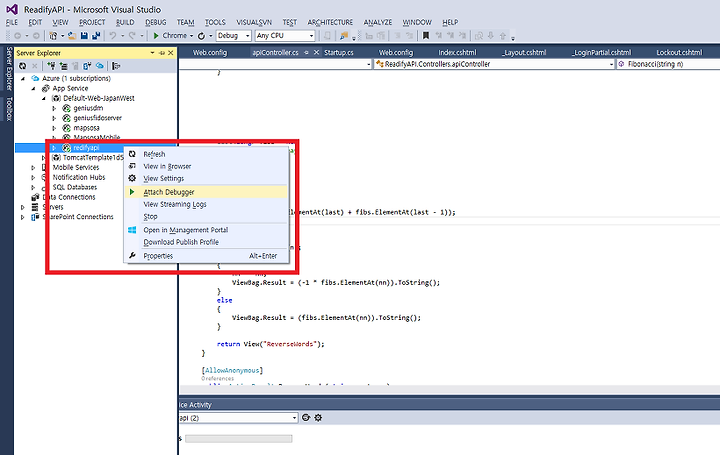The image size is (720, 455).
Task: Click the SharePoint connection icon in Server Explorer toolbar
Action: click(87, 66)
